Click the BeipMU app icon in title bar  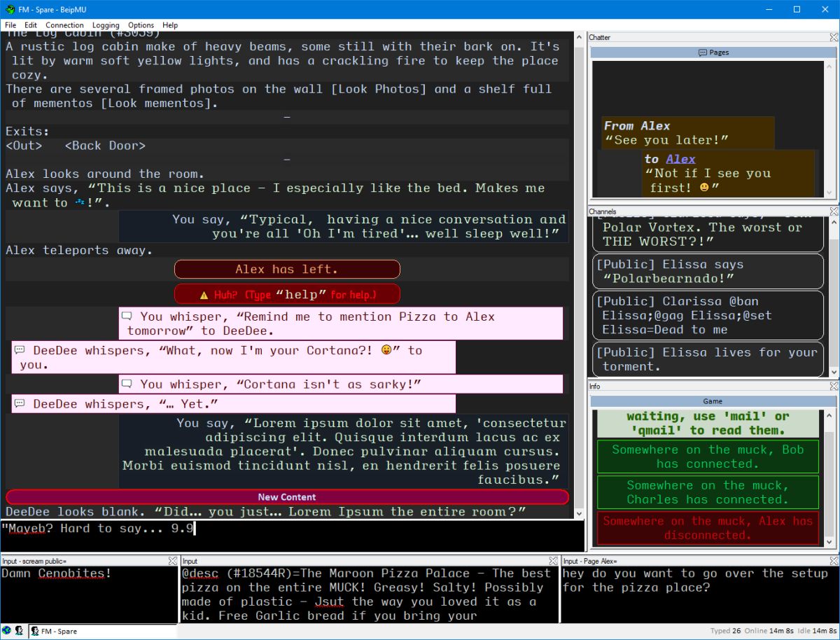pos(10,9)
